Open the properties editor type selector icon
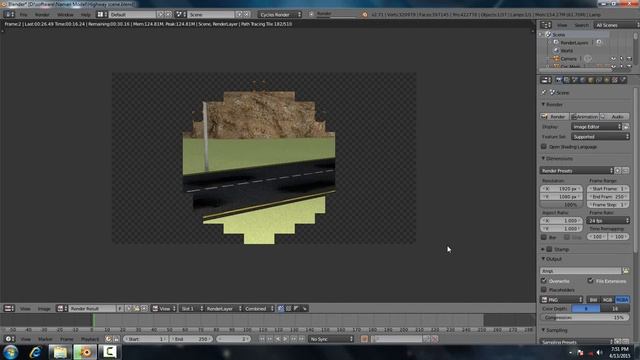 [546, 80]
